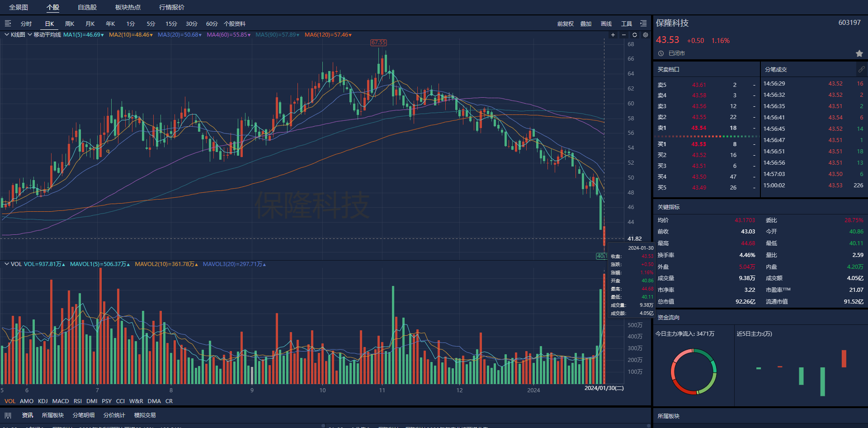Open chart settings gear icon
Image resolution: width=868 pixels, height=428 pixels.
[x=646, y=35]
